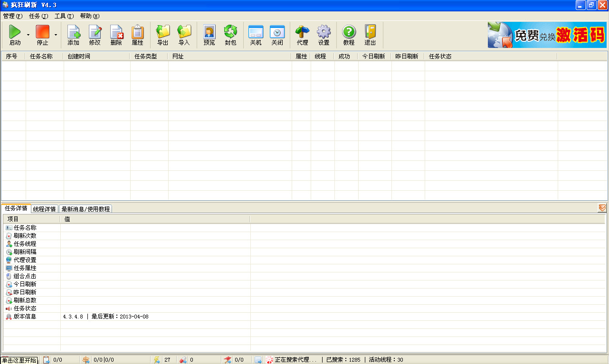Click the 导入 import icon

(184, 32)
